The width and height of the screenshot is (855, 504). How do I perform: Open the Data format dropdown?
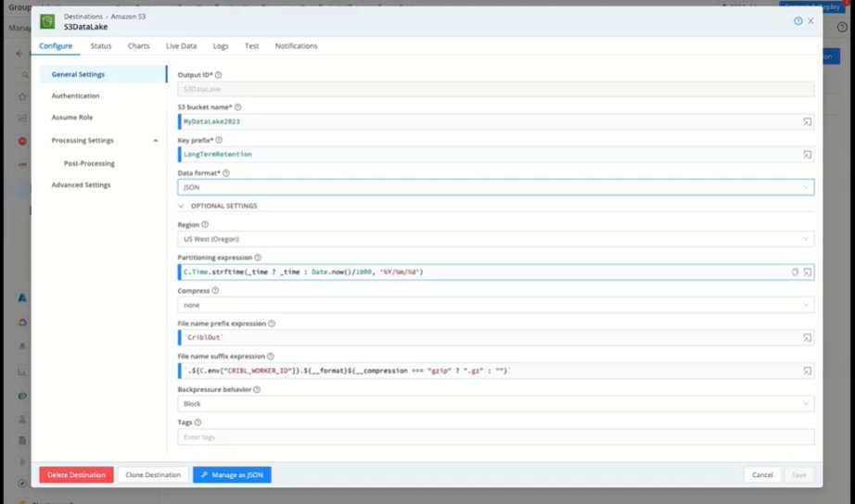click(496, 187)
